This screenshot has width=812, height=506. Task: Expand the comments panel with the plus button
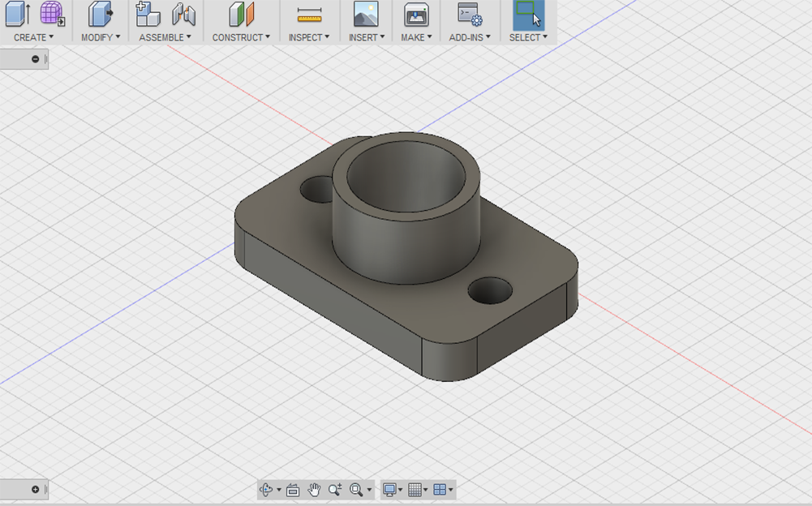pos(36,489)
